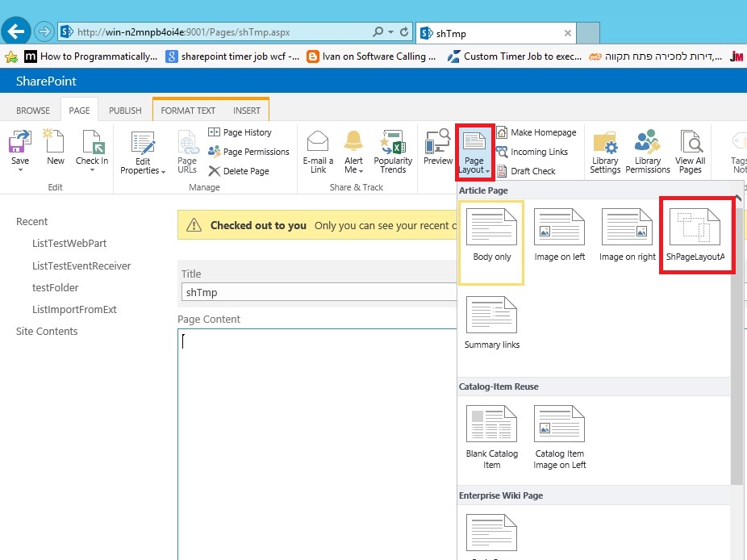The image size is (747, 560).
Task: Click into the Page Content editor
Action: [x=317, y=443]
